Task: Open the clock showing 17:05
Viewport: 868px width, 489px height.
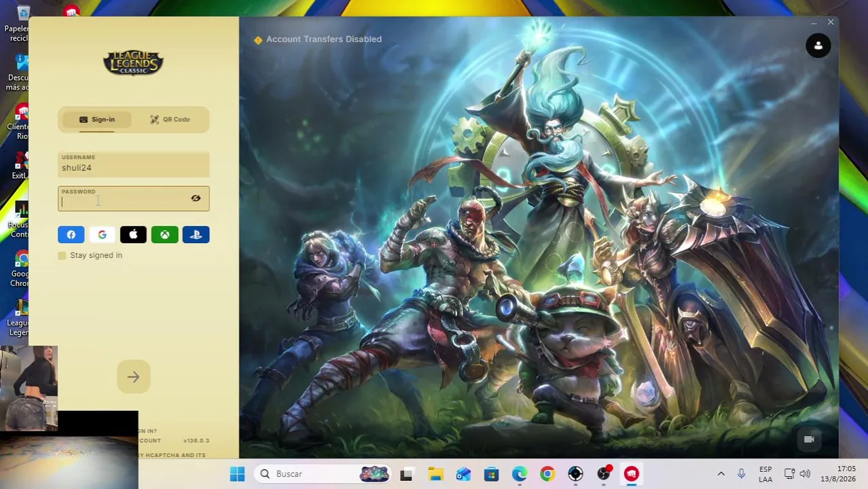Action: [x=837, y=474]
